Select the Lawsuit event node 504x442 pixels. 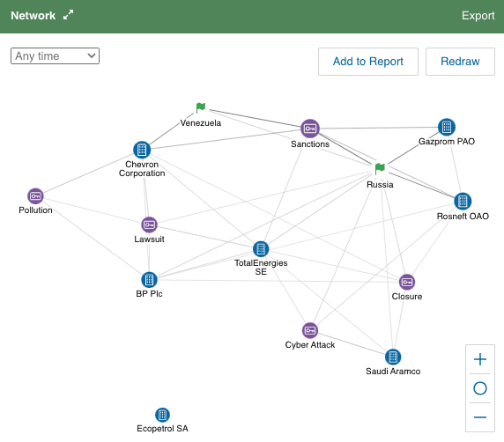[149, 225]
